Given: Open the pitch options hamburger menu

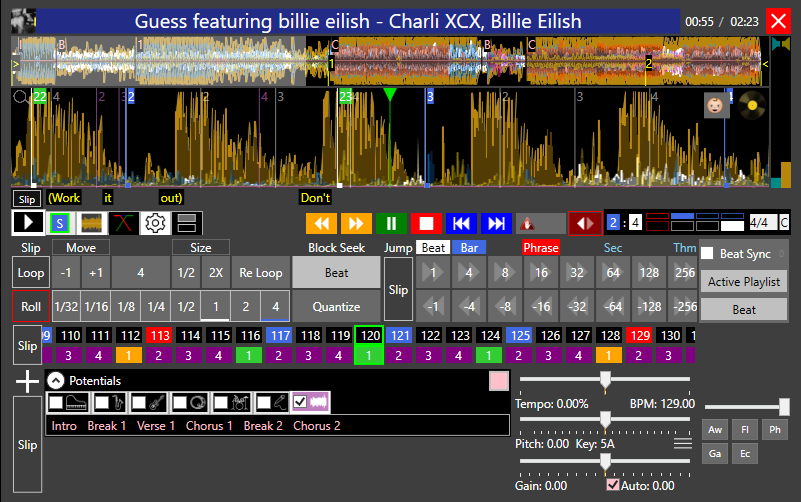Looking at the screenshot, I should pyautogui.click(x=683, y=444).
